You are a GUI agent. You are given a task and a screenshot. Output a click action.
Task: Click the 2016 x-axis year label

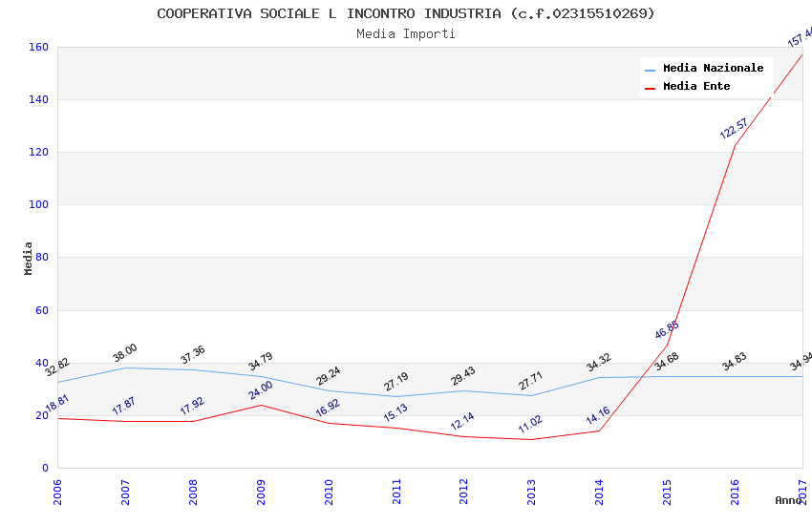735,492
